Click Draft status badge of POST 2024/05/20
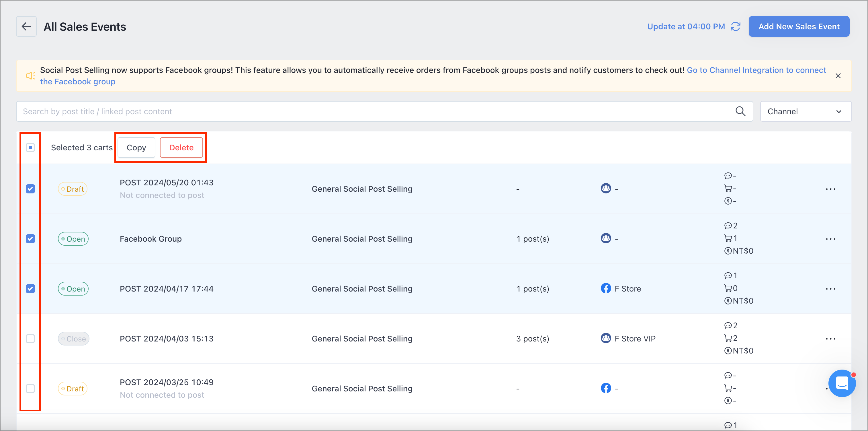 (73, 189)
